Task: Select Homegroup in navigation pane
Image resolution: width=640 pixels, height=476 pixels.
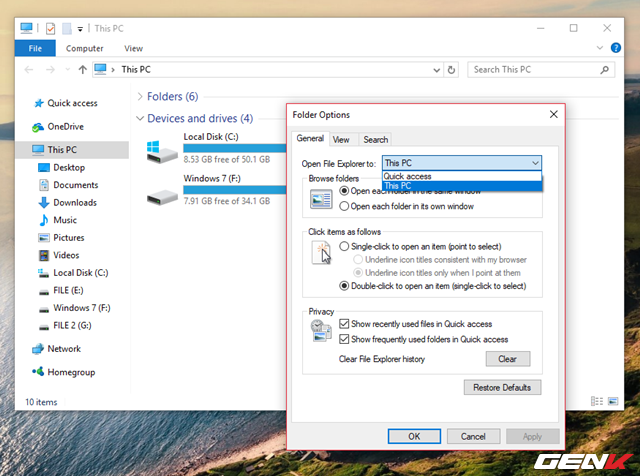Action: 71,372
